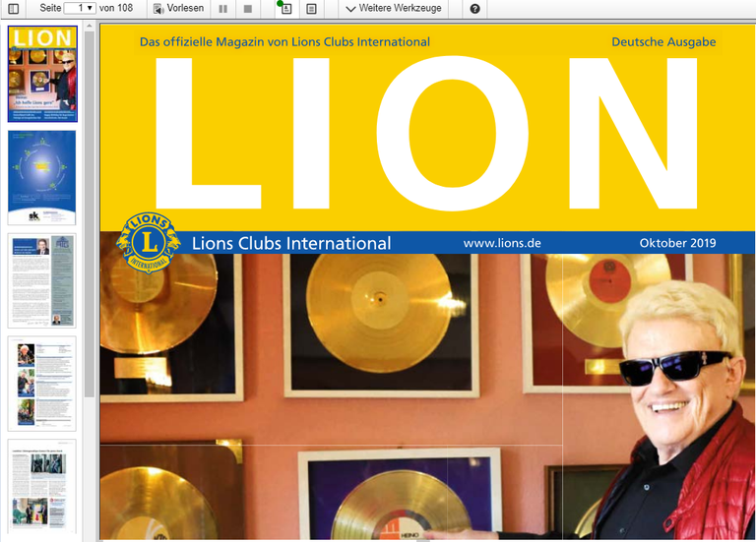756x542 pixels.
Task: Click 'Oktober 2019' text on cover
Action: (x=677, y=243)
